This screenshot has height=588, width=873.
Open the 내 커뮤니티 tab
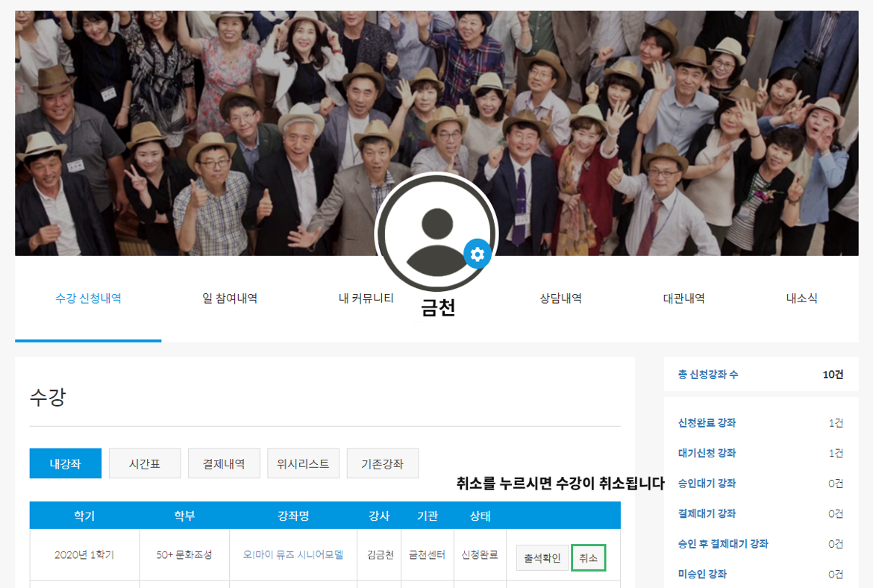pos(366,298)
